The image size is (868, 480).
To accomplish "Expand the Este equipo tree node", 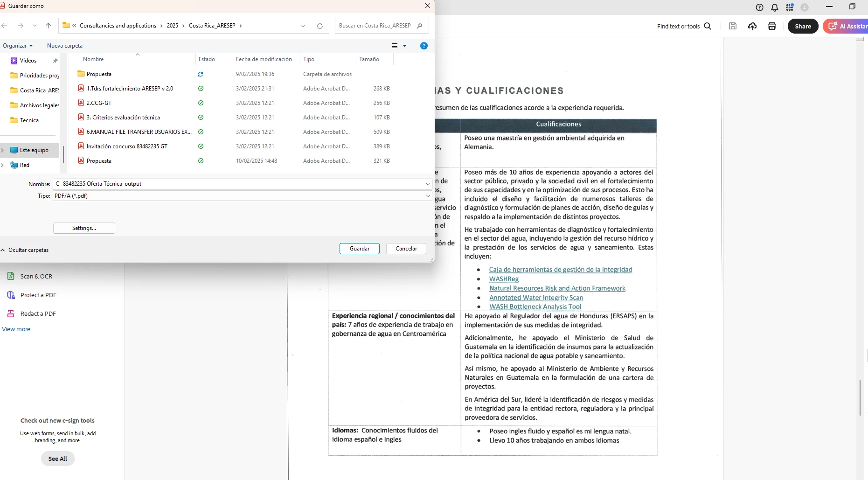I will [x=3, y=150].
